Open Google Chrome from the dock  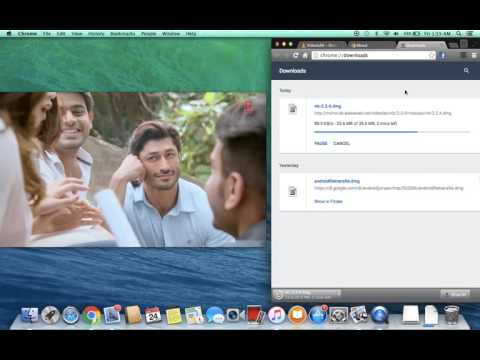(91, 315)
